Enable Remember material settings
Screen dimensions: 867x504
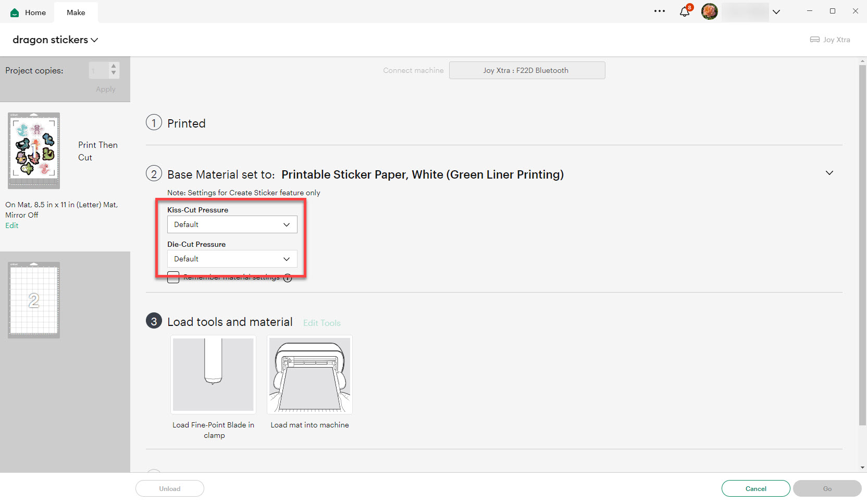click(173, 277)
